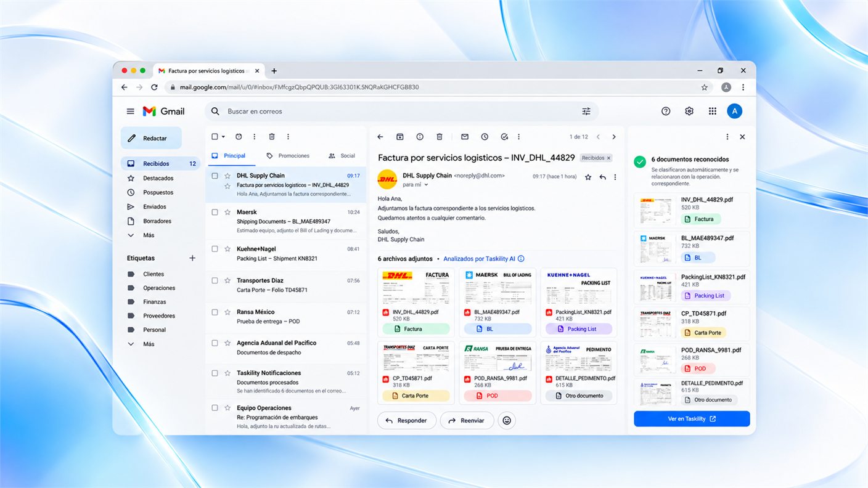Star the Equipo Operaciones email
868x488 pixels.
(x=227, y=408)
